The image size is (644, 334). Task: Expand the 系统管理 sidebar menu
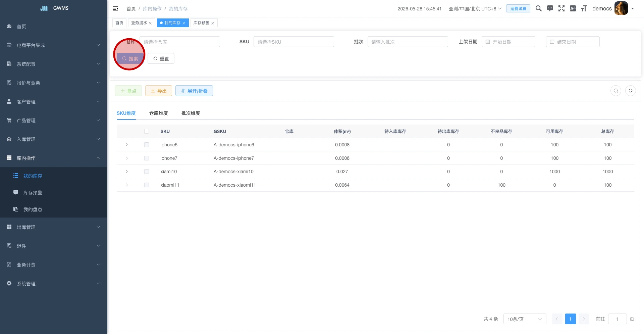(54, 283)
